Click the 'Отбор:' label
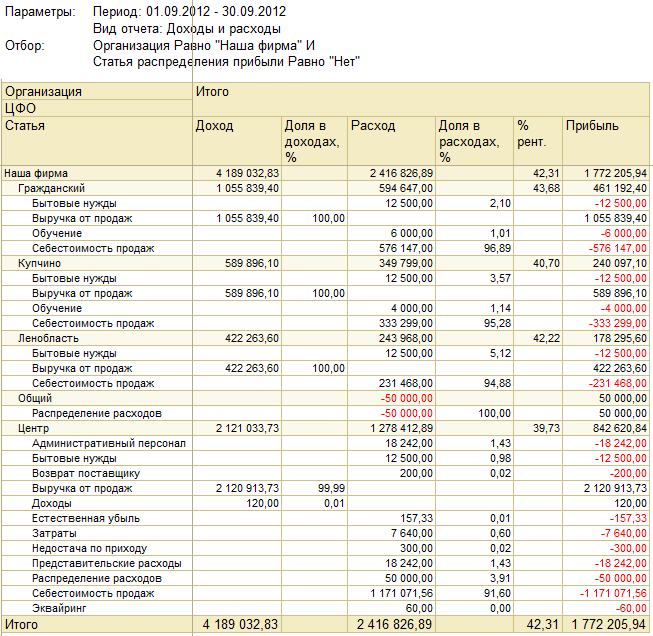Screen dimensions: 653x636 click(x=25, y=45)
